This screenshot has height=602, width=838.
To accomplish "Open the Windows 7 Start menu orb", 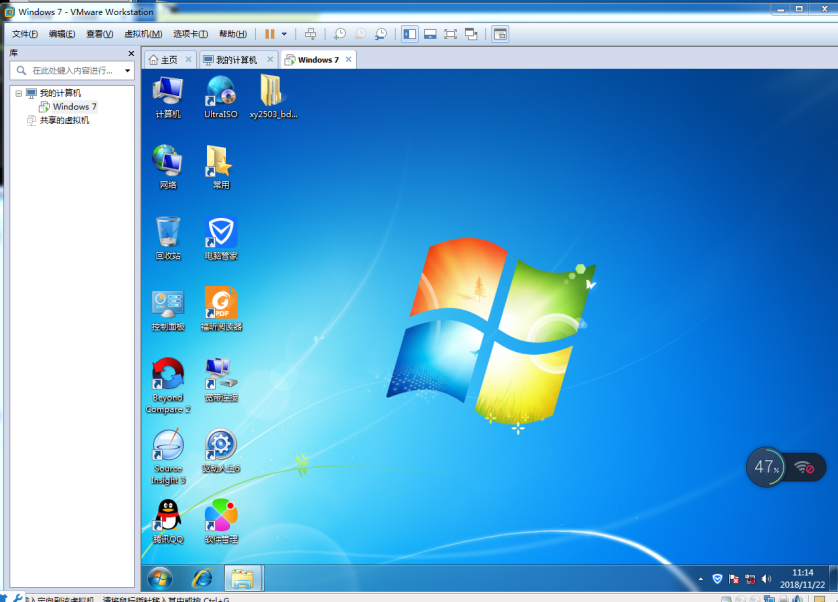I will click(160, 578).
